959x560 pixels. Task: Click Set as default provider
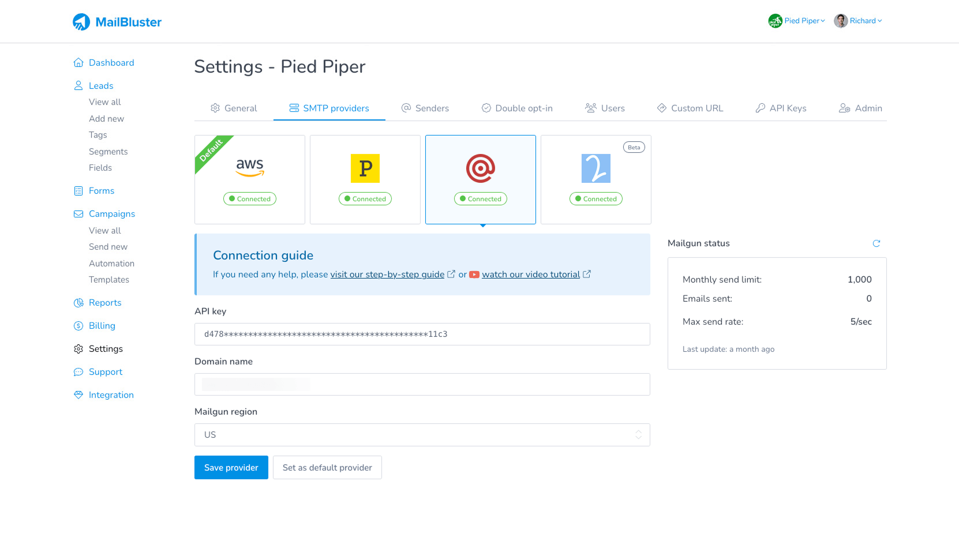pos(327,468)
